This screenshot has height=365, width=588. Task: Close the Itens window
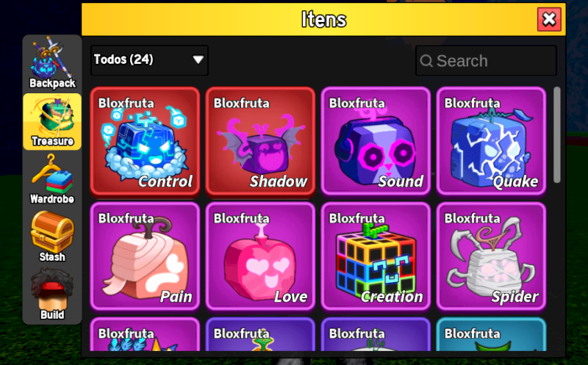click(549, 19)
